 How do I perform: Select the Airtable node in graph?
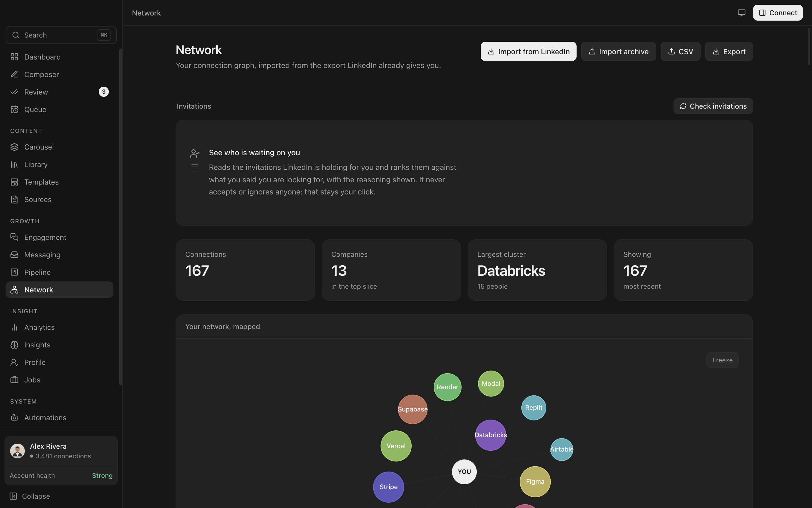(x=562, y=450)
